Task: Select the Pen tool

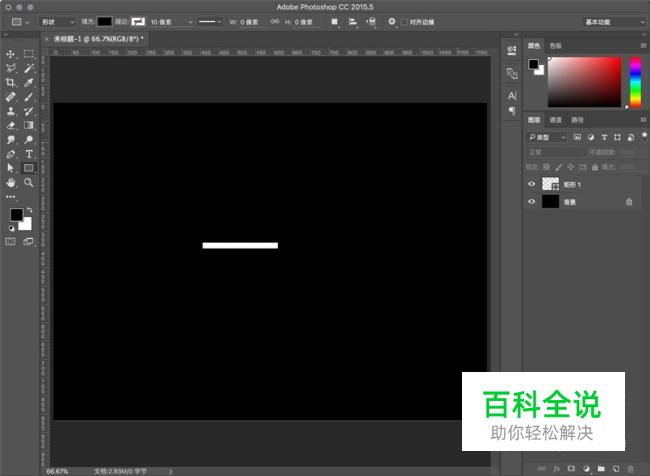Action: (10, 154)
